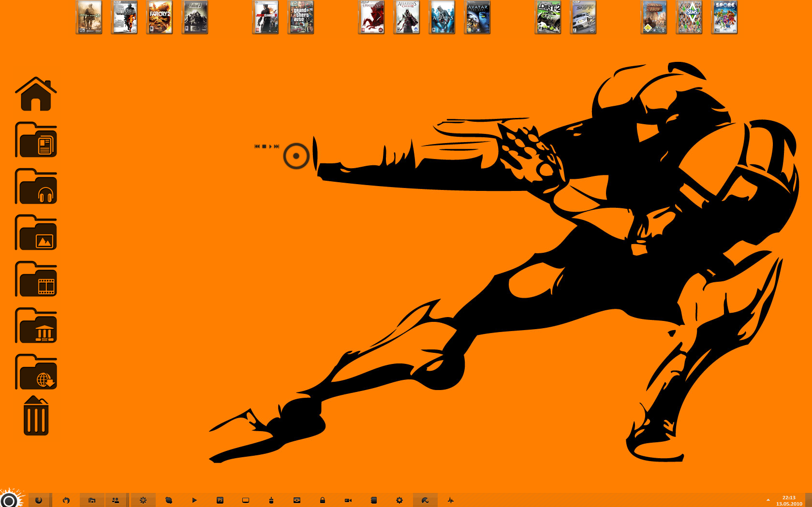Skip to next track in media widget

pyautogui.click(x=277, y=146)
